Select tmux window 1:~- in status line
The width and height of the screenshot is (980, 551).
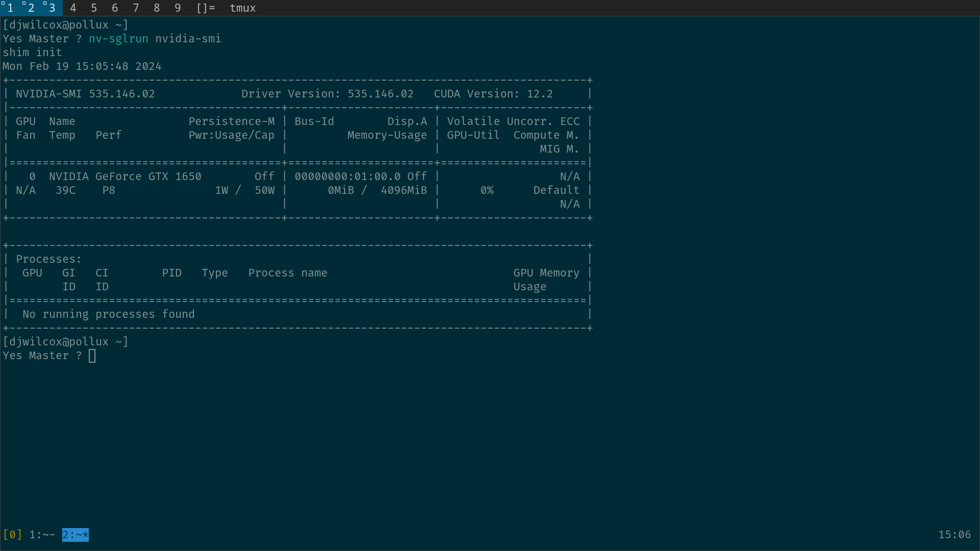(x=42, y=535)
